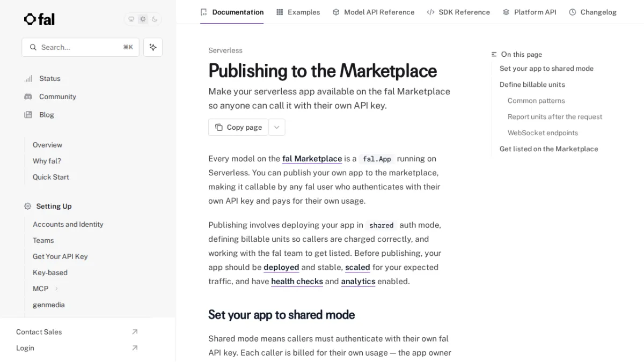This screenshot has width=644, height=362.
Task: Expand the MCP section chevron
Action: coord(56,289)
